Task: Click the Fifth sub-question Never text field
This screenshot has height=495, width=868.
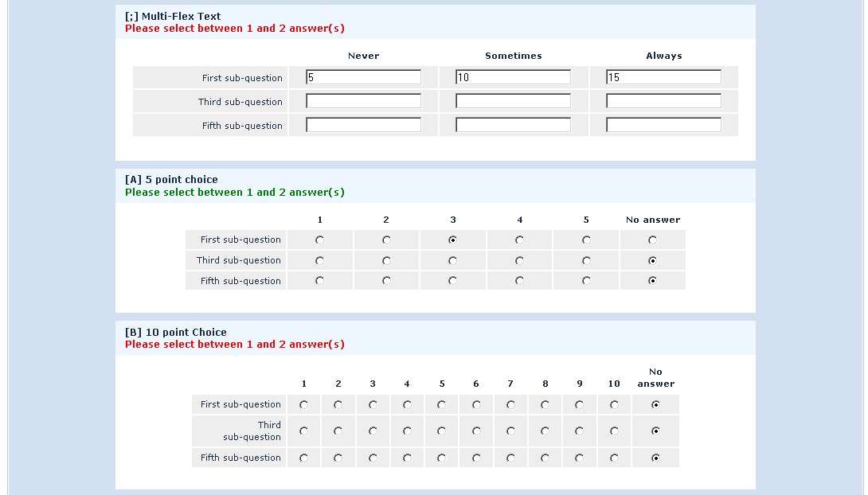Action: click(x=363, y=125)
